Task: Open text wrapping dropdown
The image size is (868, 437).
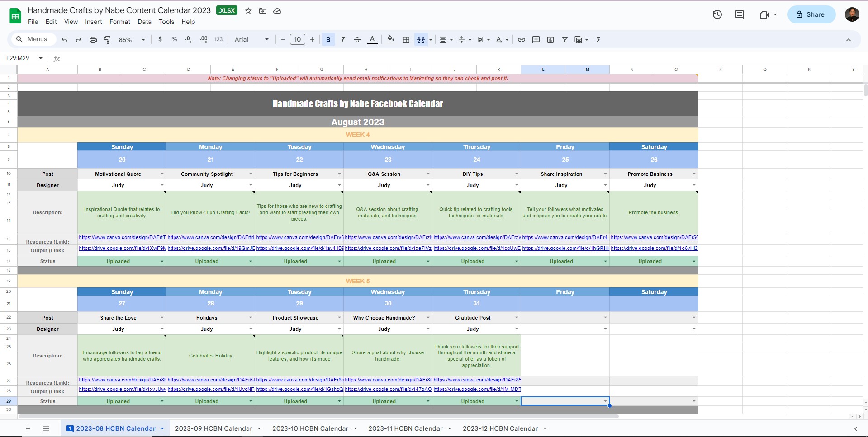Action: pyautogui.click(x=484, y=40)
